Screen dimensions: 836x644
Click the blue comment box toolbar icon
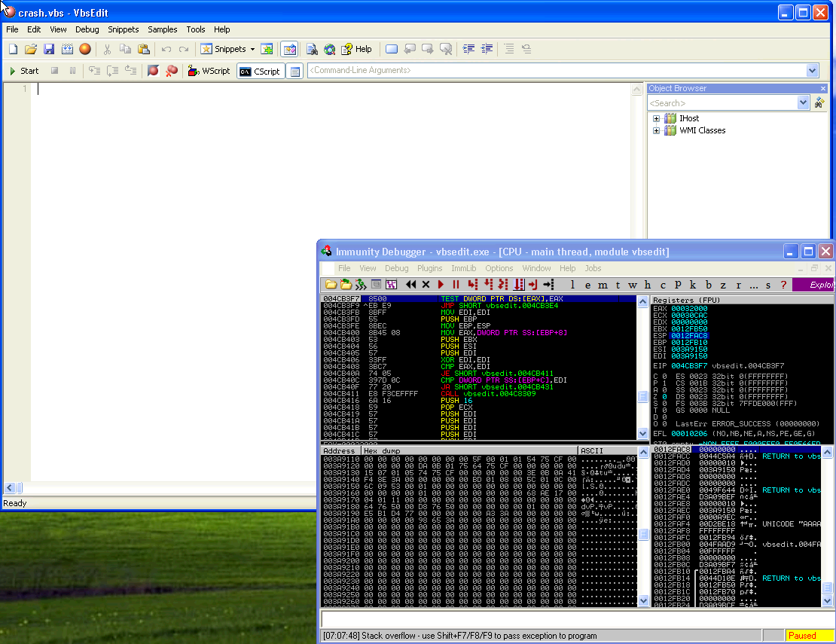click(x=392, y=49)
